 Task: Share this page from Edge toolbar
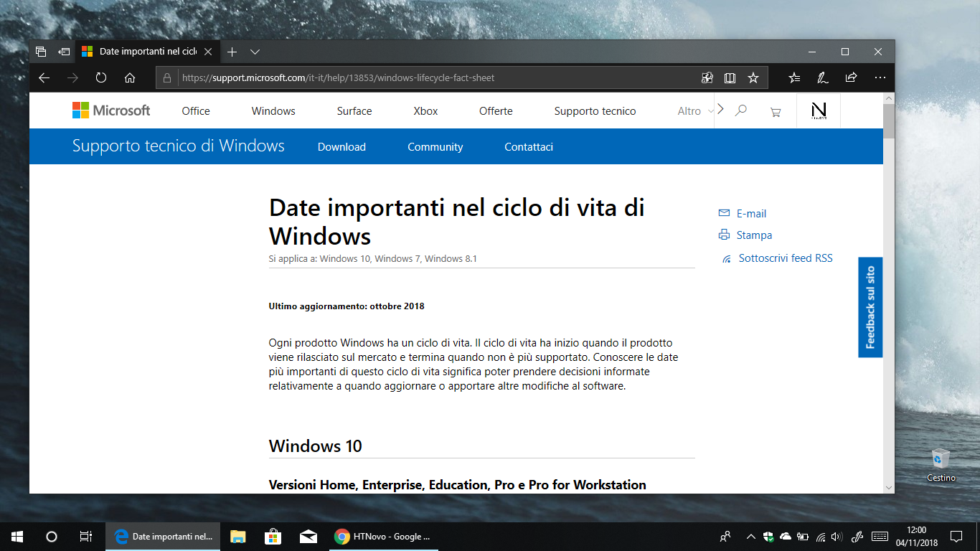point(852,77)
